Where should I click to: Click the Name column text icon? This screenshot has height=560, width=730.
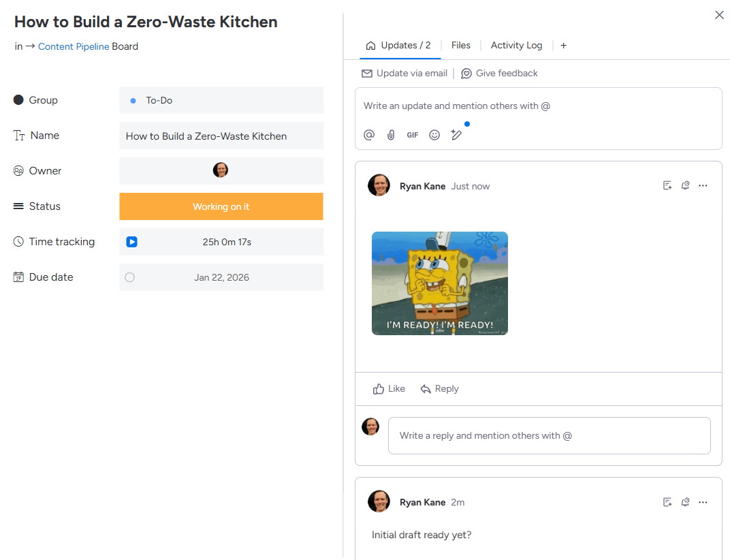coord(19,135)
